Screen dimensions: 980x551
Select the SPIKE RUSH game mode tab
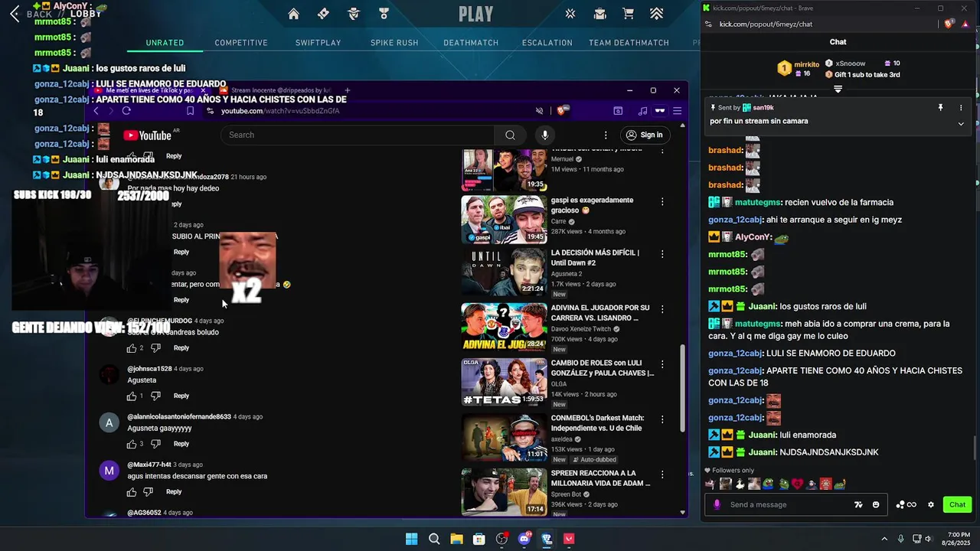point(394,43)
